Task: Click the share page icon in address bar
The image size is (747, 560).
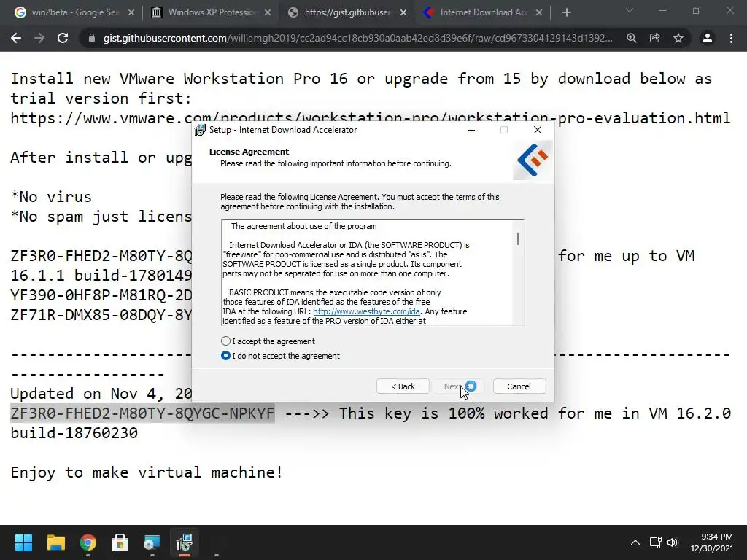Action: (655, 38)
